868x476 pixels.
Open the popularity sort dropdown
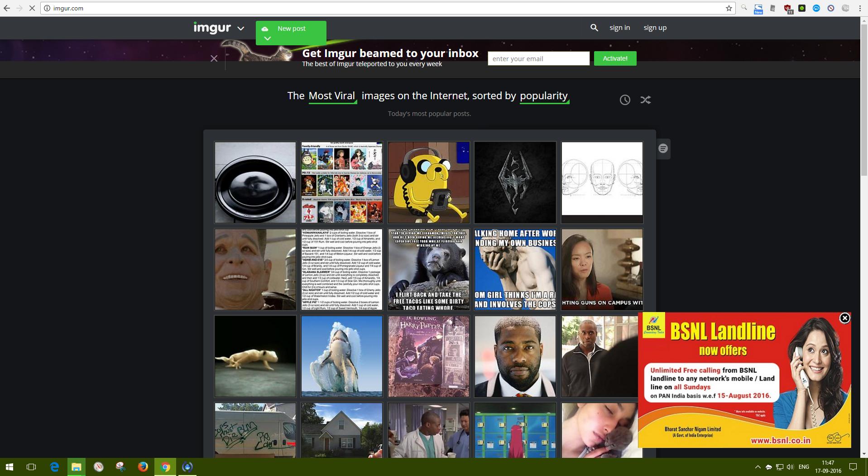coord(544,96)
